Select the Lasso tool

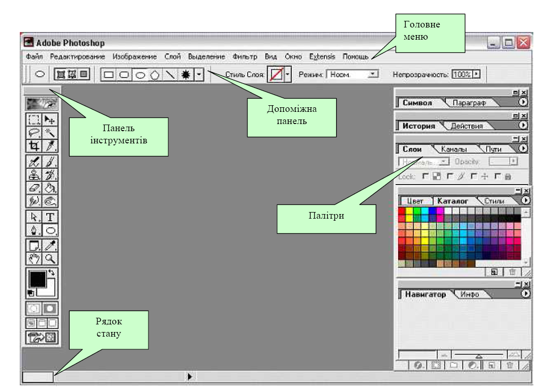coord(34,133)
